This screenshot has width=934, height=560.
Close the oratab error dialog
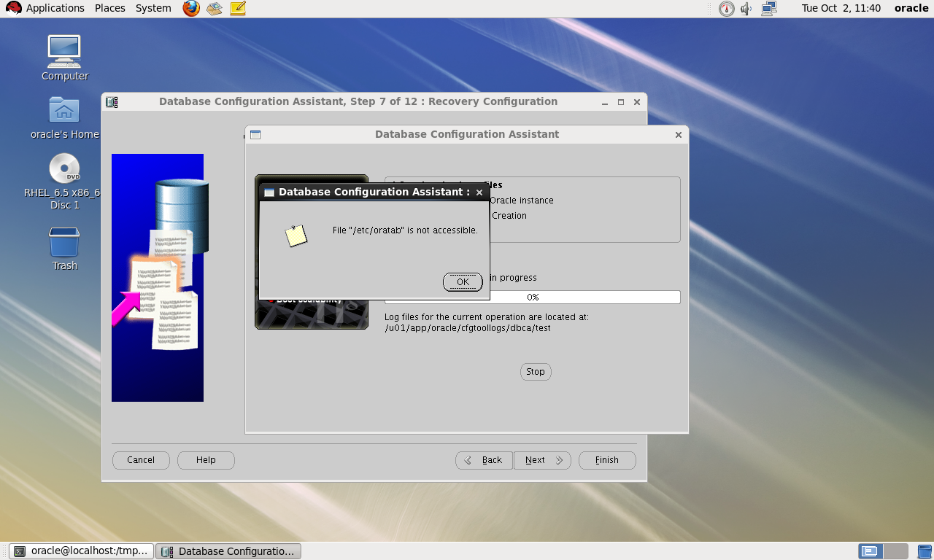pos(479,192)
